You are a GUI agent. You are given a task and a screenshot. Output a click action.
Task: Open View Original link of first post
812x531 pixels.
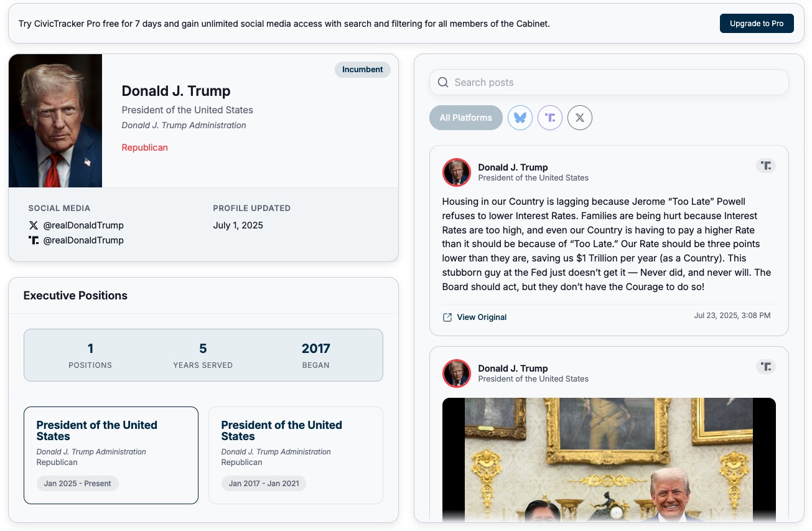(x=482, y=317)
